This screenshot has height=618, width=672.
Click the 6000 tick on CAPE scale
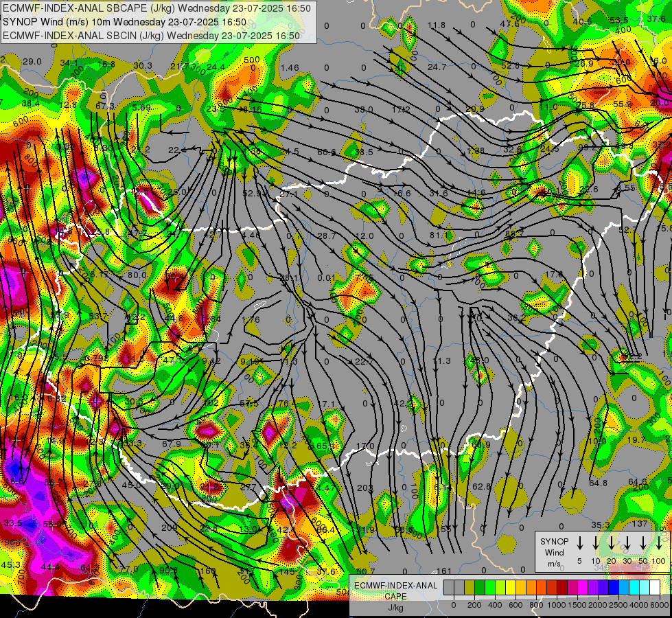click(x=660, y=605)
